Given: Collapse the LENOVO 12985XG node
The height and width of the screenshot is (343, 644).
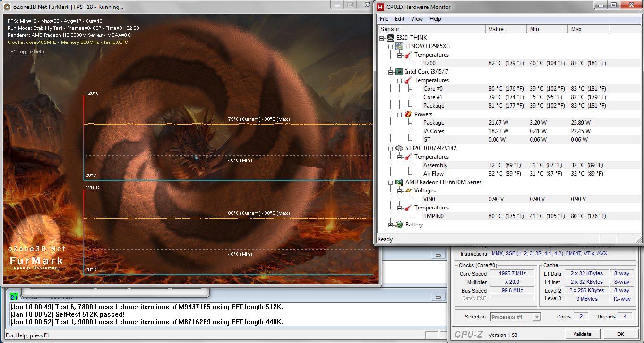Looking at the screenshot, I should point(390,46).
